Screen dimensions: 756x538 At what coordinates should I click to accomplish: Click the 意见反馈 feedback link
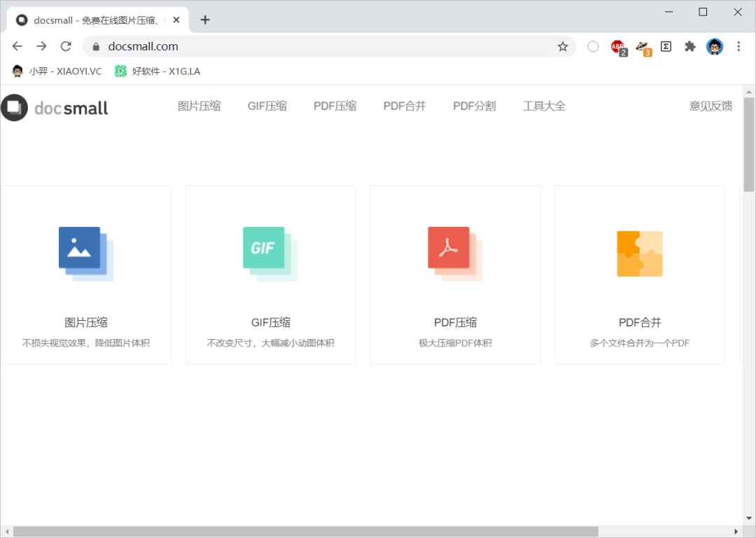[710, 106]
